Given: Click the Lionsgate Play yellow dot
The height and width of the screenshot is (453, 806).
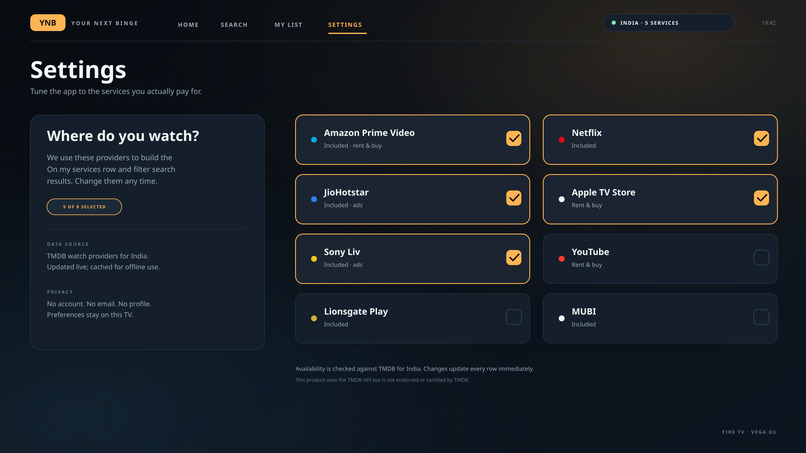Looking at the screenshot, I should (x=314, y=318).
